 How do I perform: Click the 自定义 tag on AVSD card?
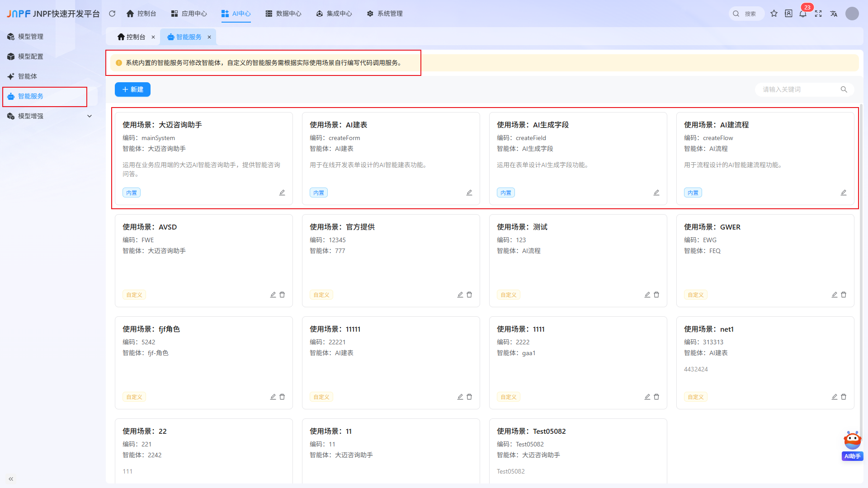(134, 295)
